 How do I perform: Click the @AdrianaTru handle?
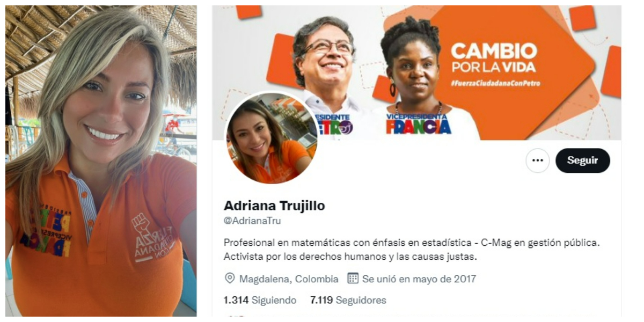click(252, 221)
